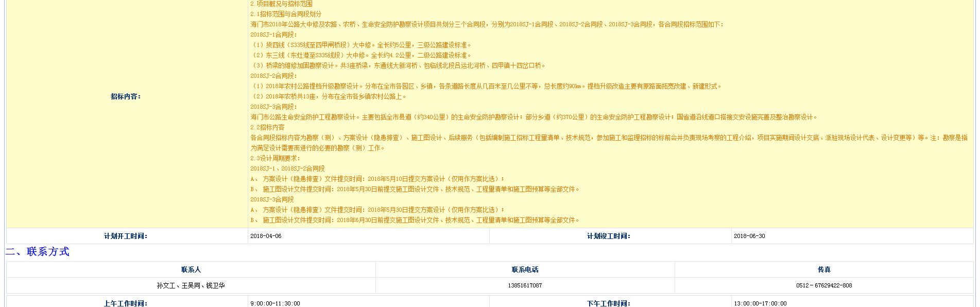The width and height of the screenshot is (980, 307).
Task: Click the 计划开工时间 label cell
Action: (126, 236)
